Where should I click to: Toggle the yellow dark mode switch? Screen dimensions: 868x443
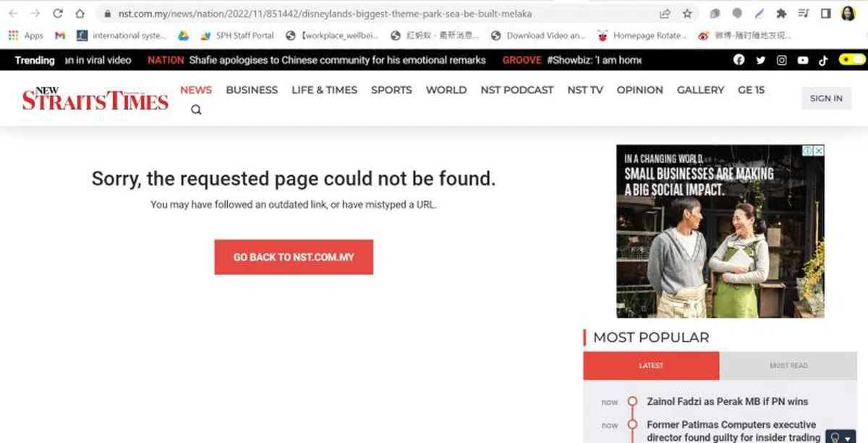click(x=851, y=60)
